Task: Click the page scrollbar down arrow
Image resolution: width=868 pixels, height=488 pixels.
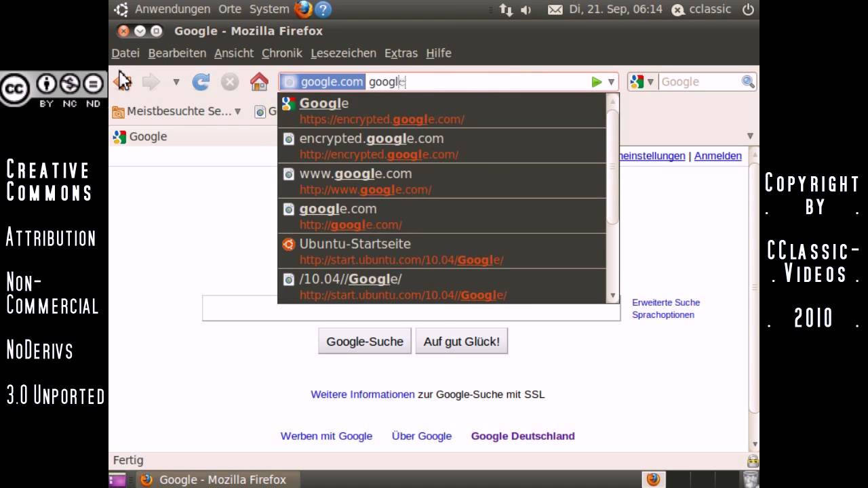Action: point(755,445)
